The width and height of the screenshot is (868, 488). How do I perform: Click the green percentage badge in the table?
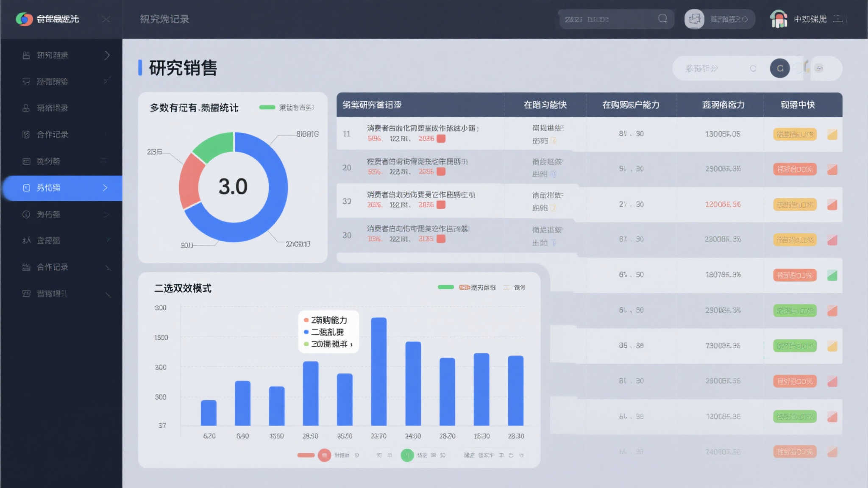pyautogui.click(x=795, y=311)
